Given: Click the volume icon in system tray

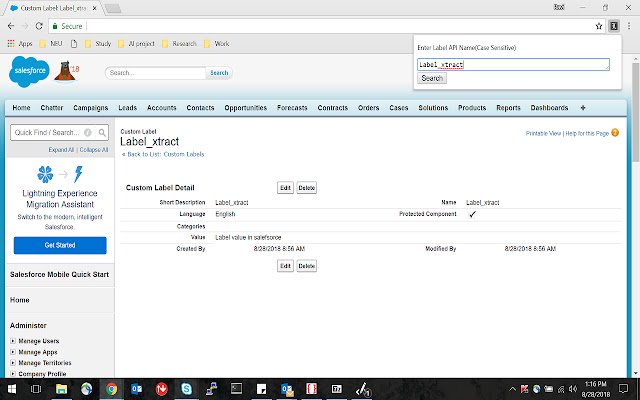Looking at the screenshot, I should 573,389.
